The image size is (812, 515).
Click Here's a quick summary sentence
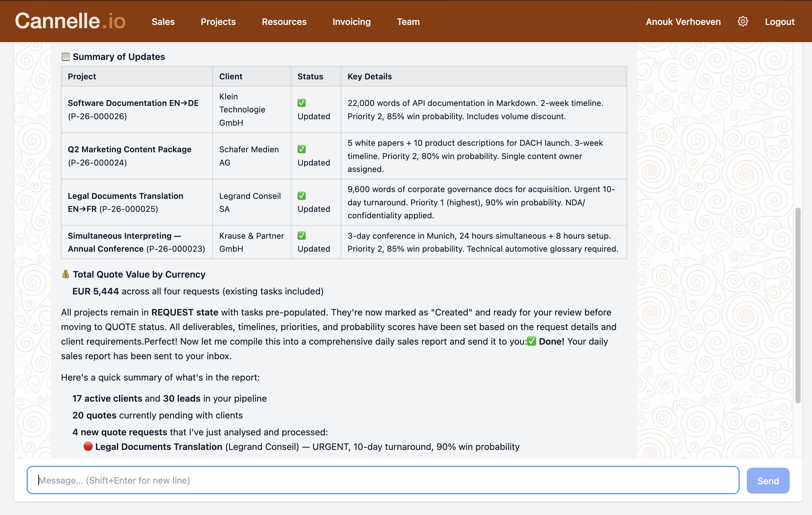(x=160, y=377)
